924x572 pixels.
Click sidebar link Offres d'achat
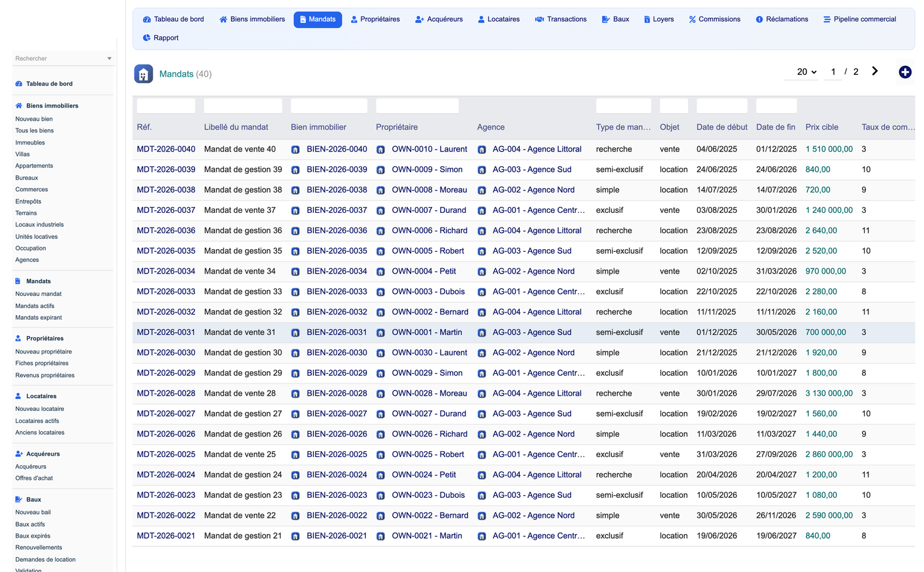(34, 478)
